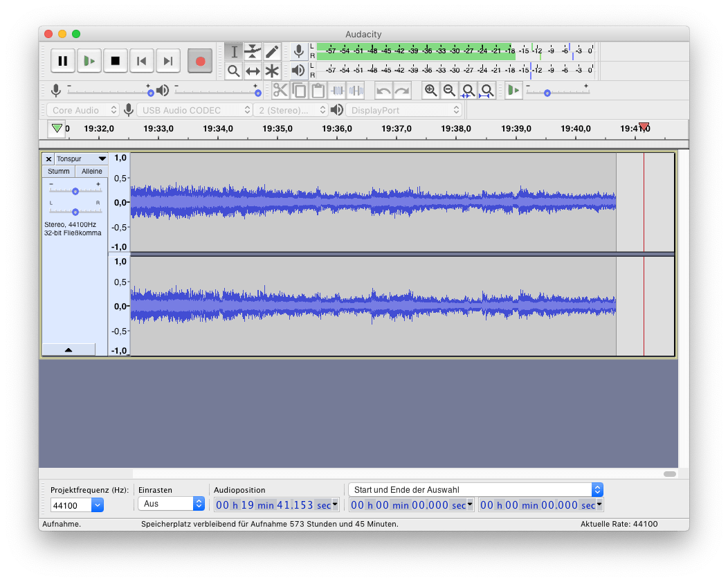Toggle Alleine solo on the track
The width and height of the screenshot is (728, 582).
(91, 171)
